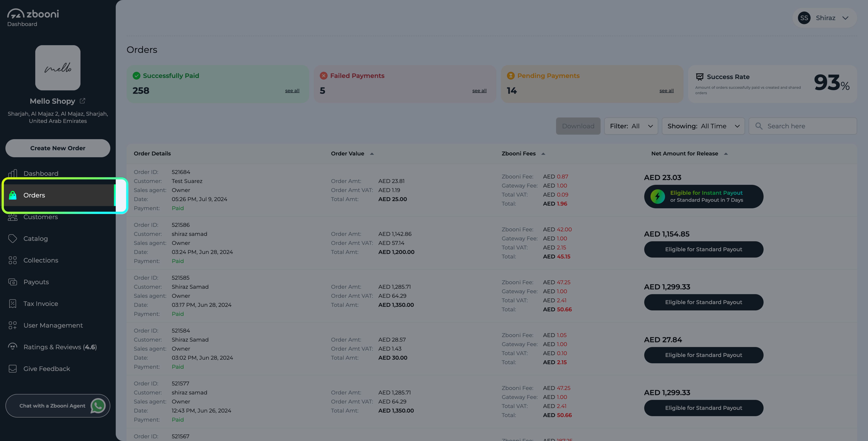Open Mello Shopy external link icon
This screenshot has width=868, height=441.
coord(82,101)
